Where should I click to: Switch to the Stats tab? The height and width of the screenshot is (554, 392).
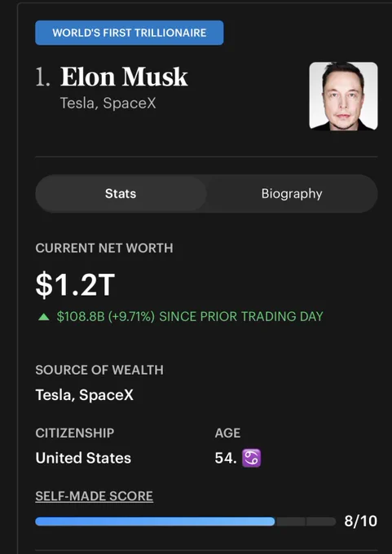[121, 194]
